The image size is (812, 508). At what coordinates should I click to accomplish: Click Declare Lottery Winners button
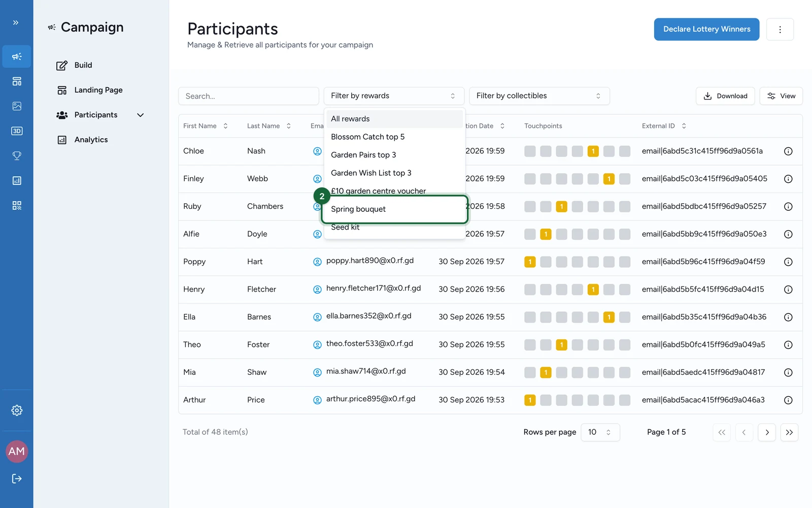706,29
